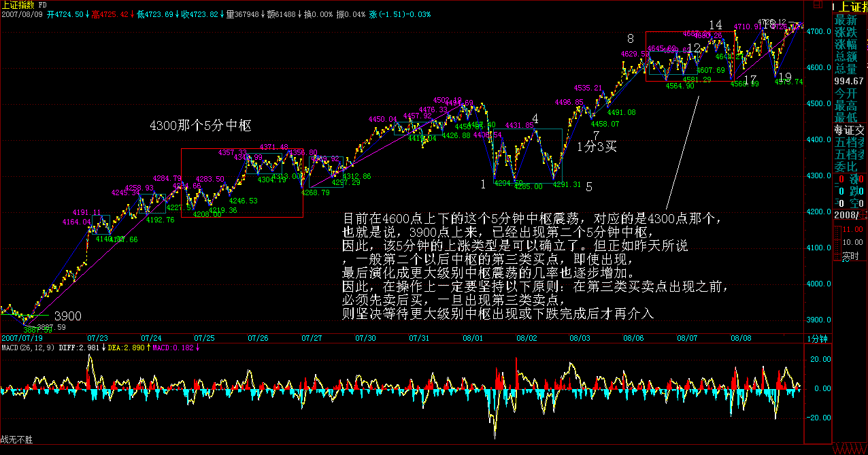Open the MACD(26,12,9) indicator label
The height and width of the screenshot is (455, 868).
[29, 348]
